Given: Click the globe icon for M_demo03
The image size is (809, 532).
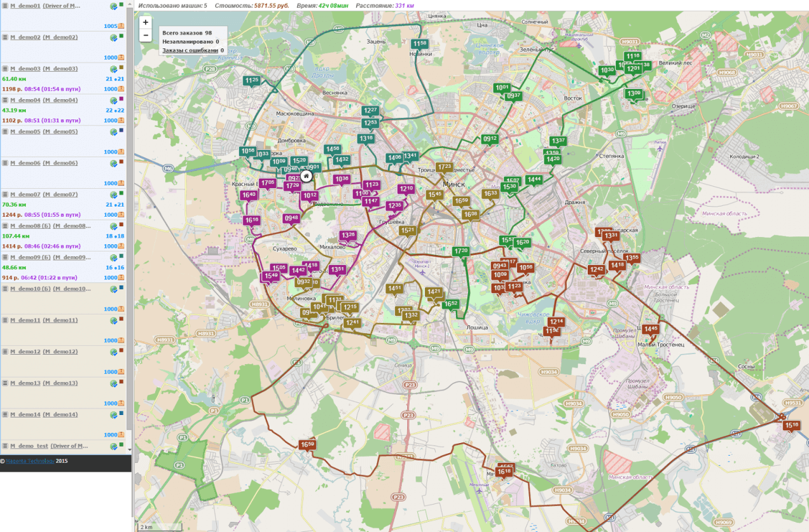Looking at the screenshot, I should (113, 69).
